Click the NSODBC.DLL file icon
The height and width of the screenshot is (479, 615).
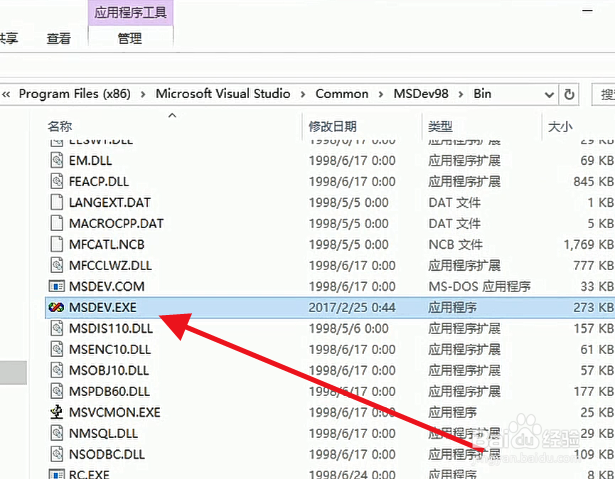click(56, 454)
